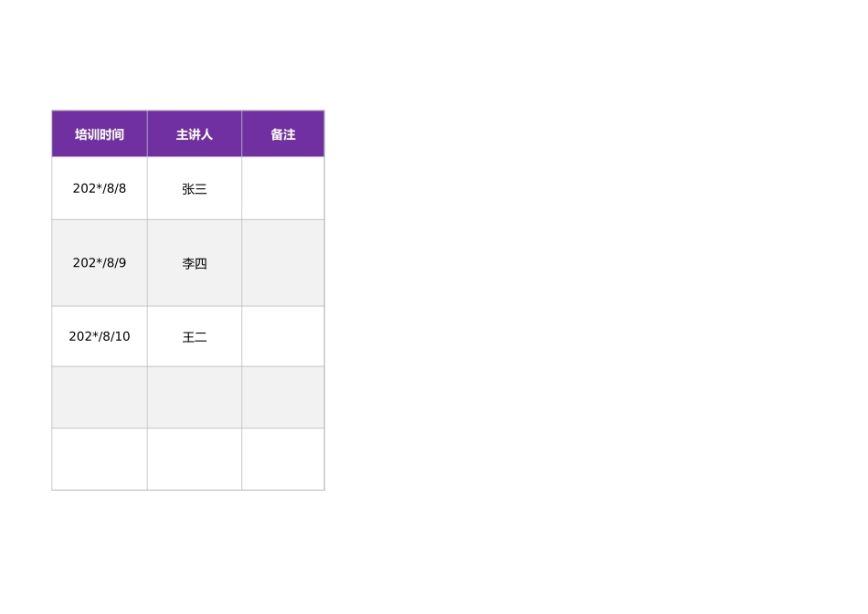This screenshot has width=868, height=614.
Task: Click the 培训时间 header cell
Action: coord(100,134)
